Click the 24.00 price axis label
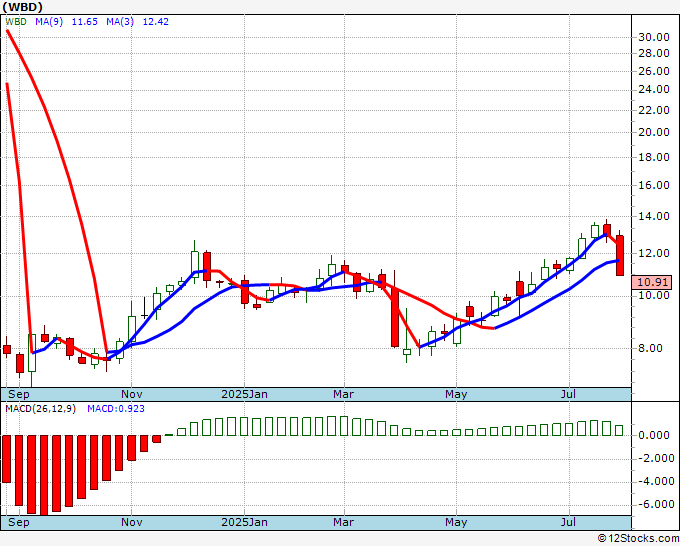This screenshot has width=680, height=546. click(654, 89)
